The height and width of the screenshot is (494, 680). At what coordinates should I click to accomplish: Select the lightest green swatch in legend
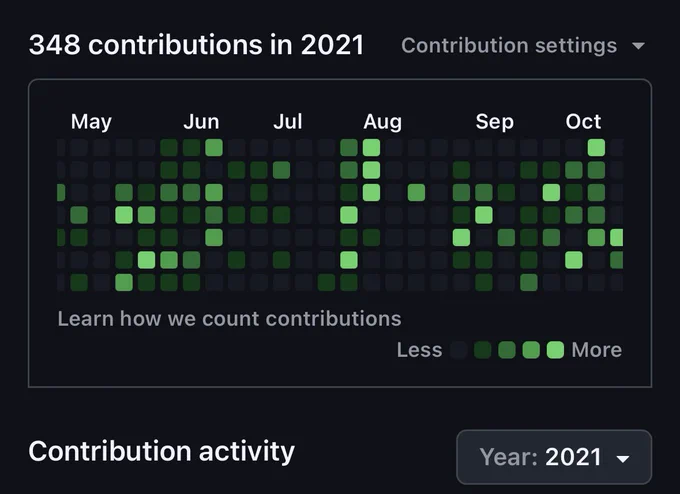555,350
